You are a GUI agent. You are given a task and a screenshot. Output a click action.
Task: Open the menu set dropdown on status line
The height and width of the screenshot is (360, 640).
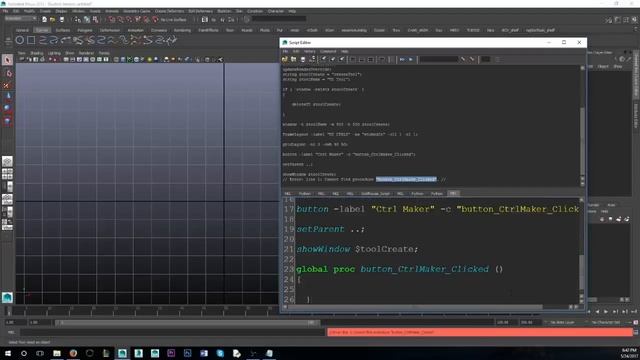(x=20, y=19)
